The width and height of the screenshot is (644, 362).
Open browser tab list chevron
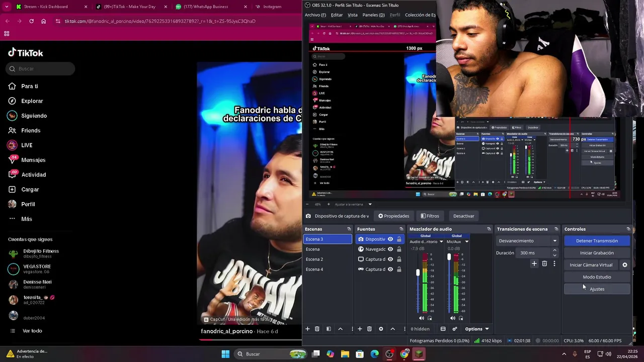point(7,7)
